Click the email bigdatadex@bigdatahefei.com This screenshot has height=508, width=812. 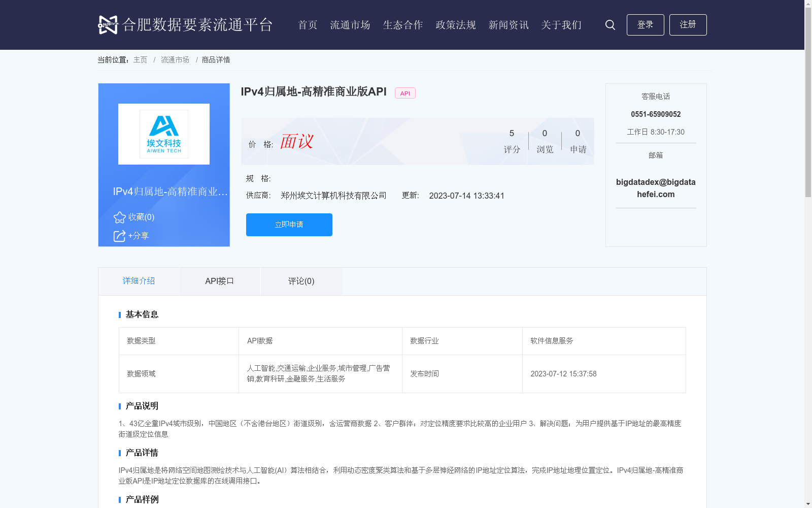(x=656, y=188)
